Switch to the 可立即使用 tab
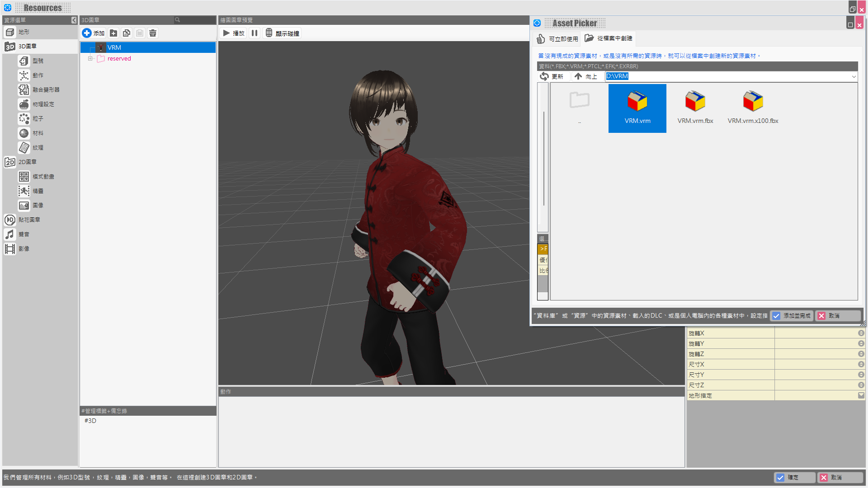This screenshot has height=488, width=868. pyautogui.click(x=557, y=39)
